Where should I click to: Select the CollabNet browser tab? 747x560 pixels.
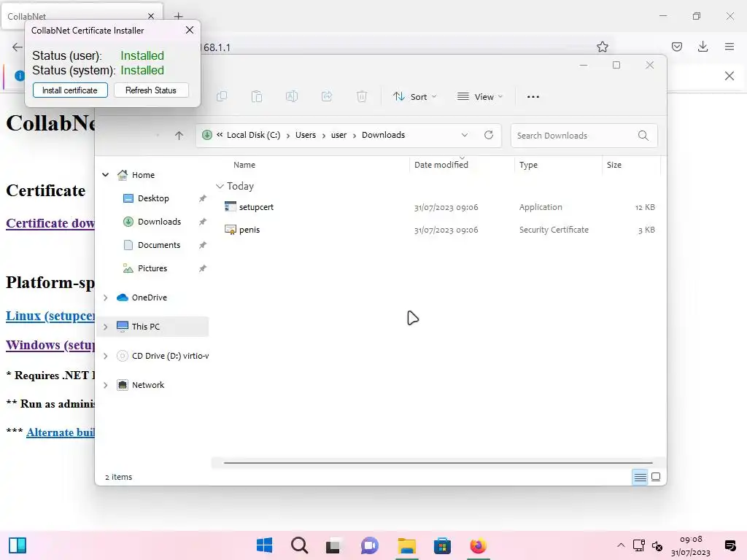[x=82, y=16]
